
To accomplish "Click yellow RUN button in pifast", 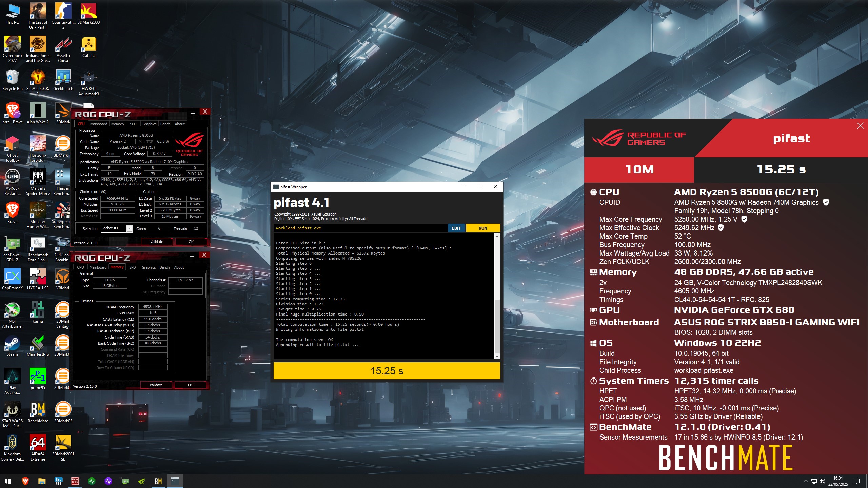I will pos(483,228).
